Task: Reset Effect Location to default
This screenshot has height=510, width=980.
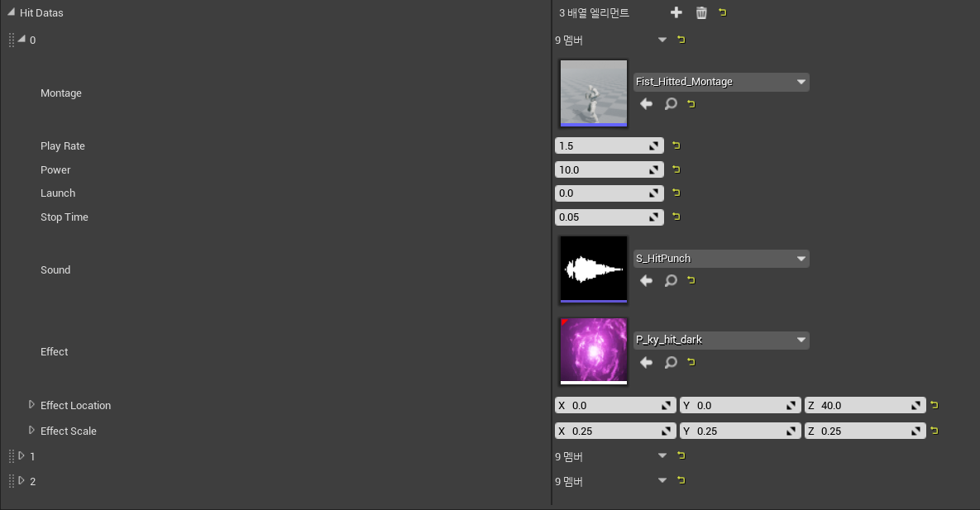Action: coord(935,405)
